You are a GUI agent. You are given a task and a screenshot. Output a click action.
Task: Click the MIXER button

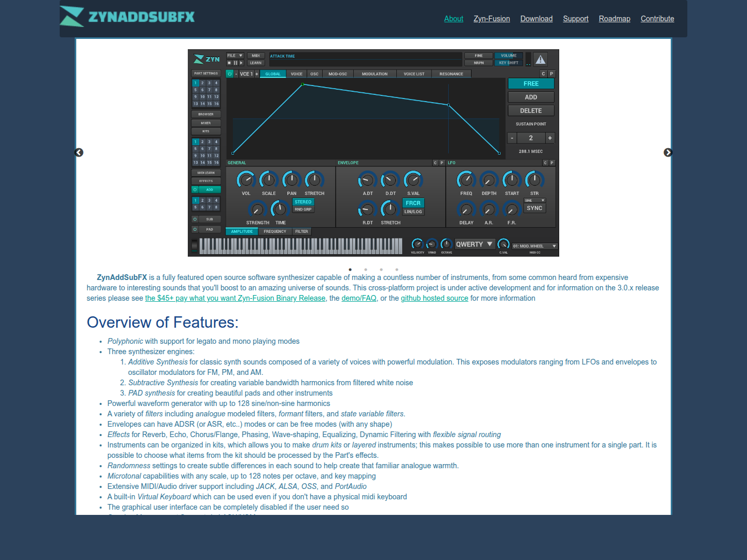point(206,123)
